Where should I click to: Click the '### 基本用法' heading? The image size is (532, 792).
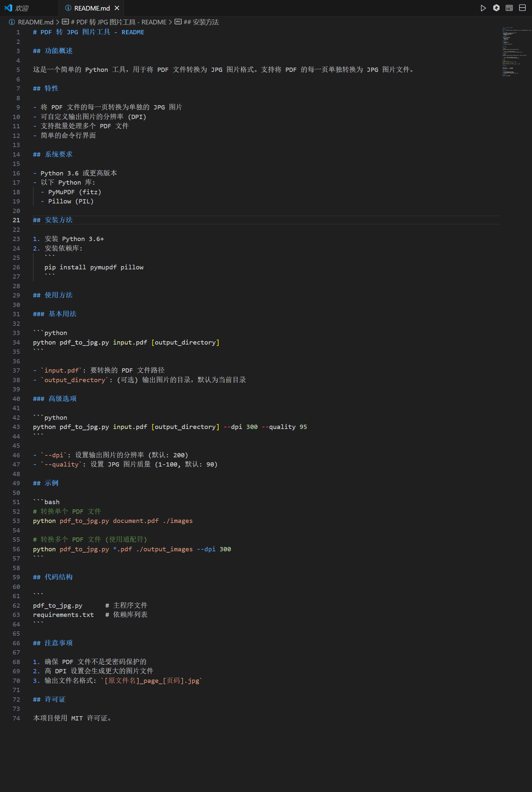click(x=55, y=314)
